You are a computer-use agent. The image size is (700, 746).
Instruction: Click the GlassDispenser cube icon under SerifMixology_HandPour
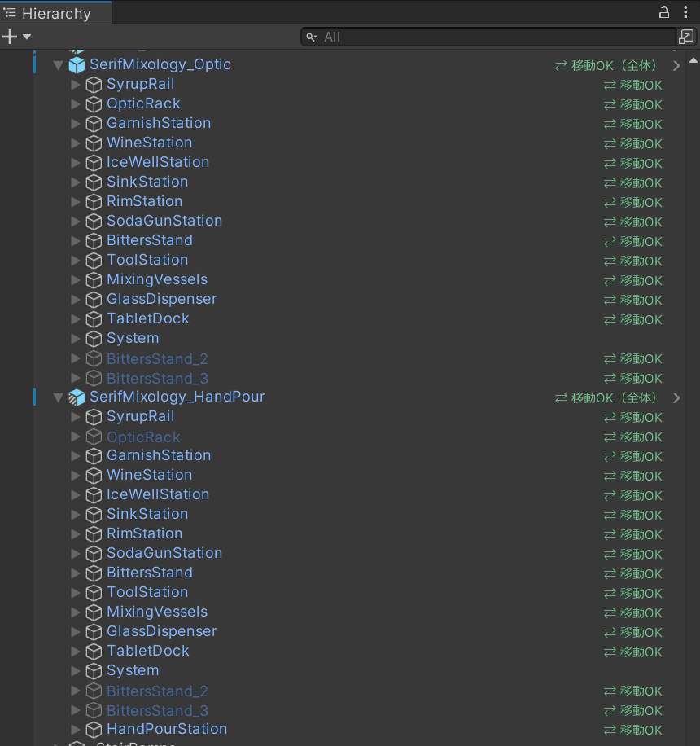94,632
